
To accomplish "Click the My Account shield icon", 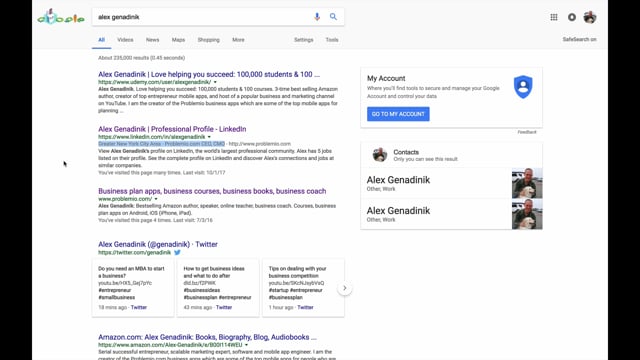I will [523, 87].
